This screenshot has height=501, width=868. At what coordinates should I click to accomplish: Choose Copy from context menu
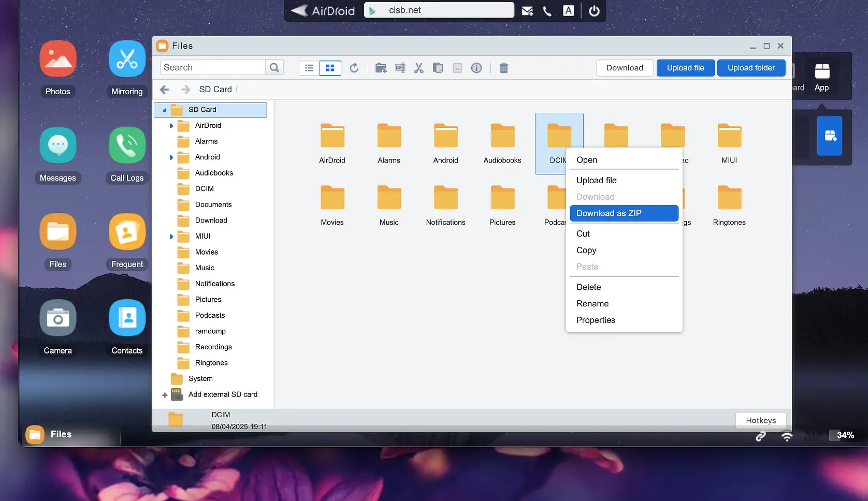coord(624,250)
